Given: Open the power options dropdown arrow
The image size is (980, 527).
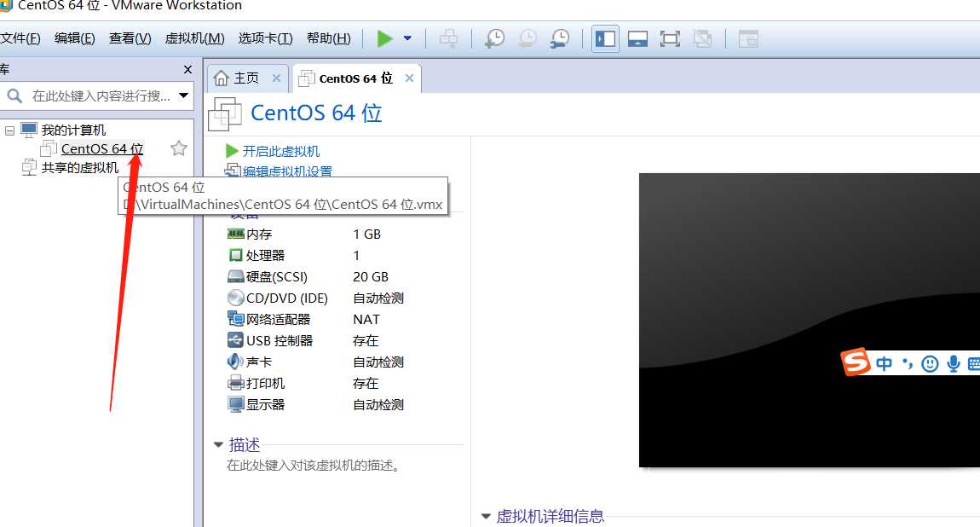Looking at the screenshot, I should click(x=407, y=38).
